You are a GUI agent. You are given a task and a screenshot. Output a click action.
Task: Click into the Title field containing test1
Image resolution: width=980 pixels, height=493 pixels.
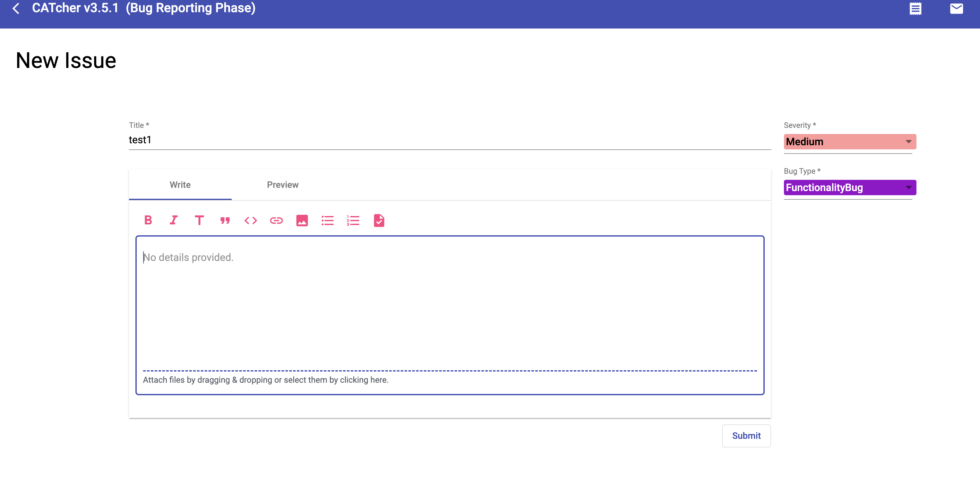click(x=449, y=140)
